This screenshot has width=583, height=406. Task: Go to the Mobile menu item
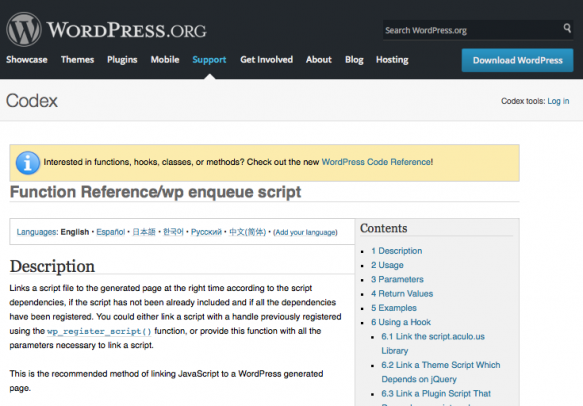[x=165, y=59]
